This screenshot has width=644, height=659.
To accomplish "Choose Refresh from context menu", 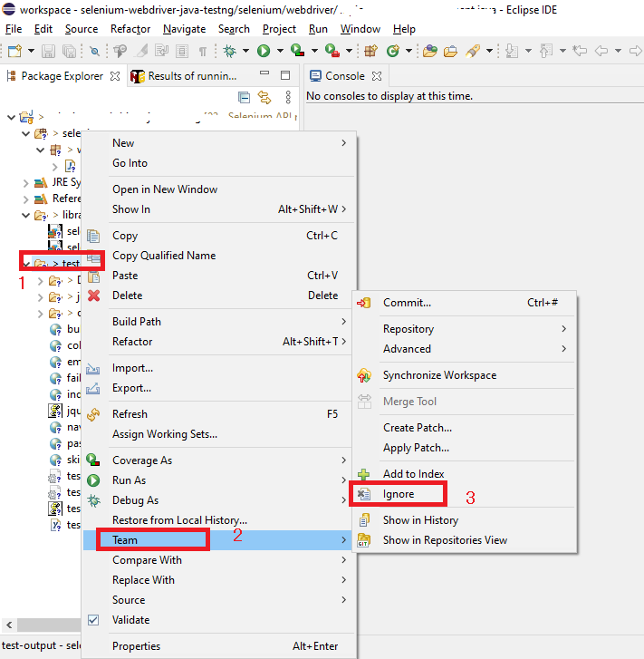I will point(217,414).
